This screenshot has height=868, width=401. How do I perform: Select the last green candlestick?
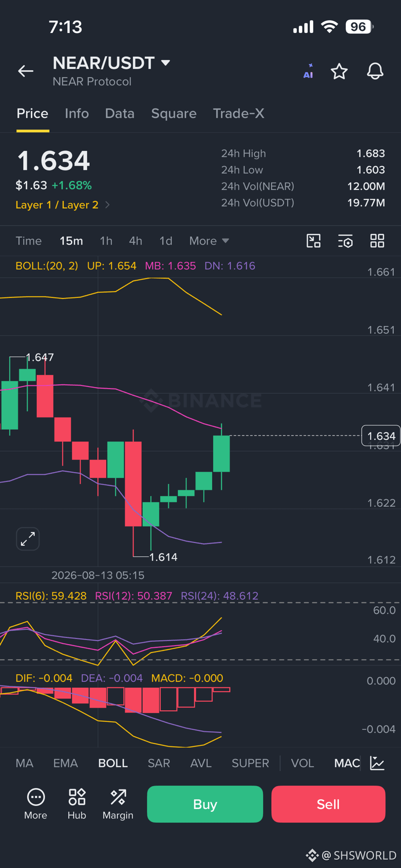click(221, 453)
